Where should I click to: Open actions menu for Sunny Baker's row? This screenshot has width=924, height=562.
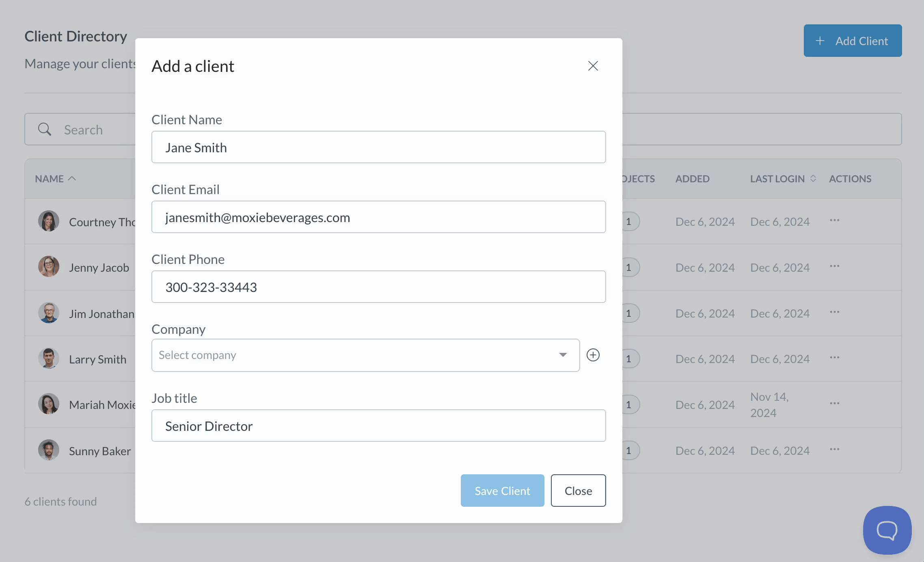834,450
